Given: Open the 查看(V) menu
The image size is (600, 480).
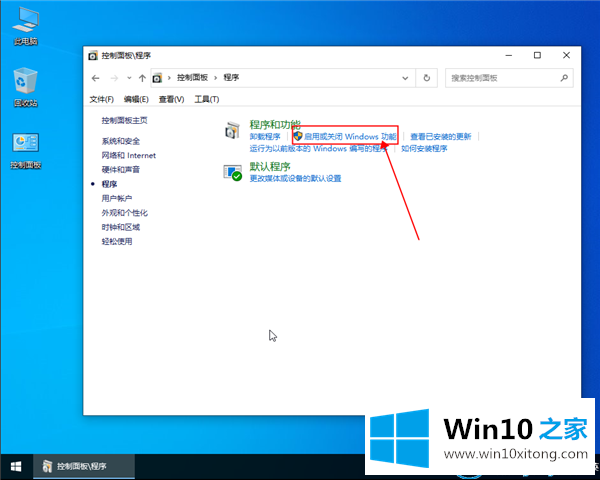Looking at the screenshot, I should point(171,100).
